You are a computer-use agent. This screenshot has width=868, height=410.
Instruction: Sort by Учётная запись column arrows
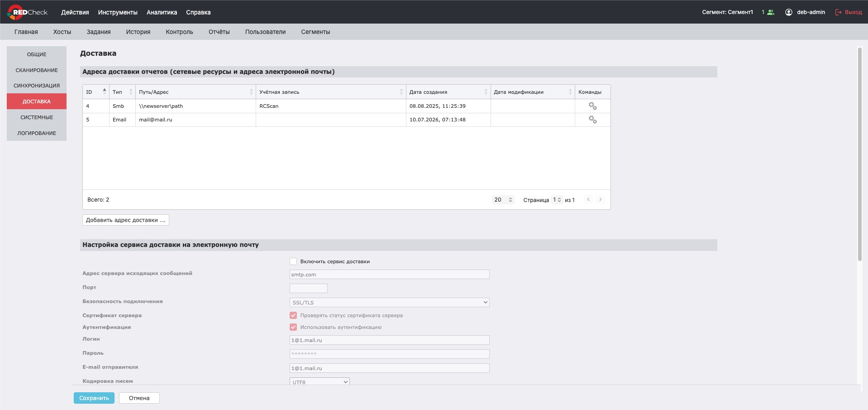401,92
